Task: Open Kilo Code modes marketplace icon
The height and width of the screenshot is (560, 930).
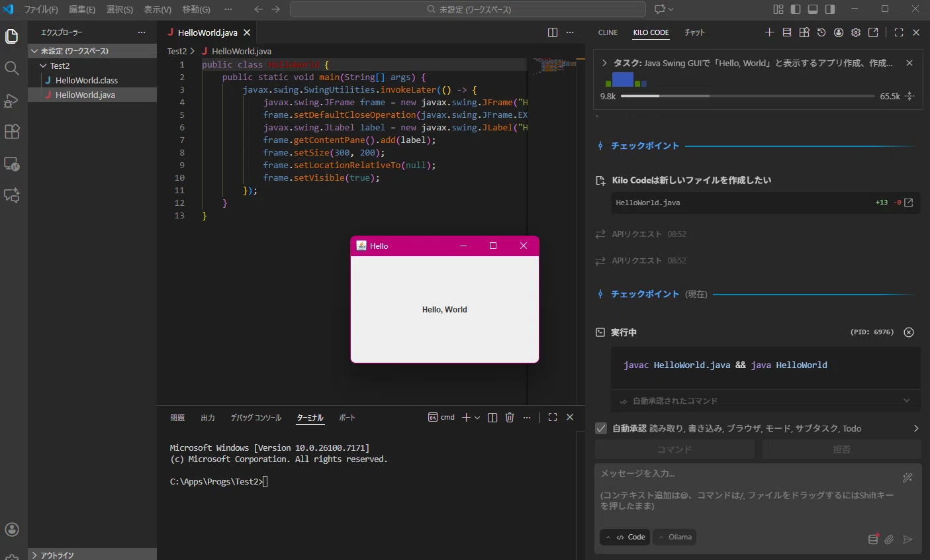Action: [x=804, y=32]
